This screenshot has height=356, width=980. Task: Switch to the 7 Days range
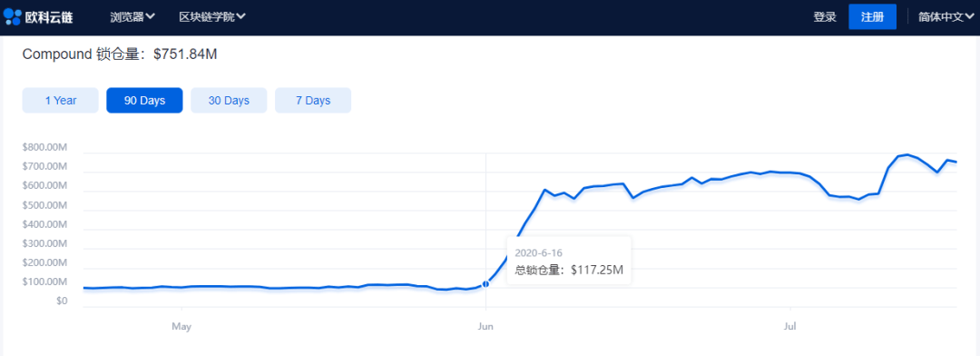click(x=313, y=100)
